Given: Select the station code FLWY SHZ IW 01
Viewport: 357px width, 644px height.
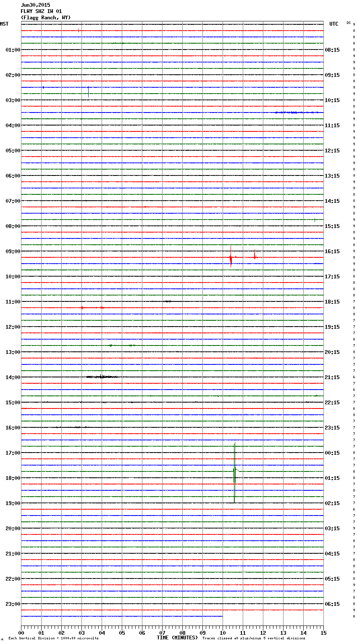Looking at the screenshot, I should 41,11.
